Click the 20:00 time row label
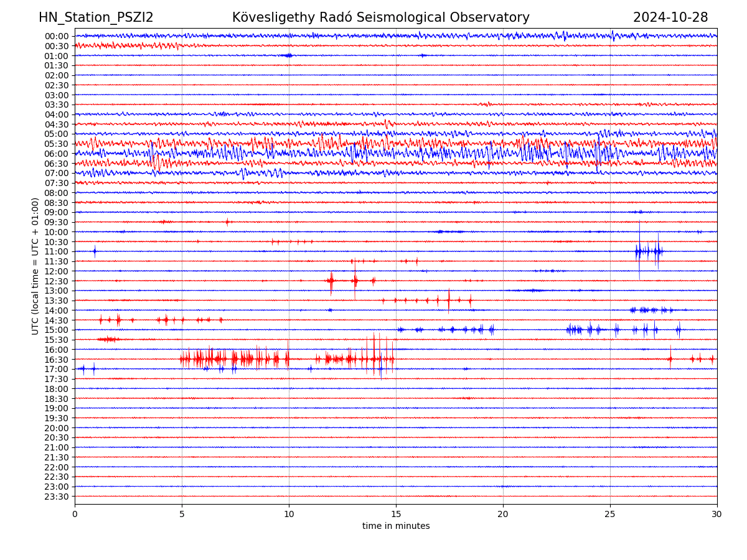747x560 pixels. pos(56,428)
